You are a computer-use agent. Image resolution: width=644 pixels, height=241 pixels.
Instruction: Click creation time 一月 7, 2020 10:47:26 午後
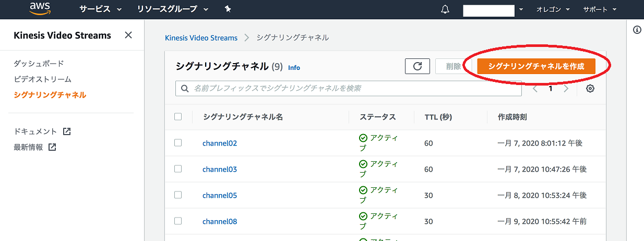[x=542, y=169]
